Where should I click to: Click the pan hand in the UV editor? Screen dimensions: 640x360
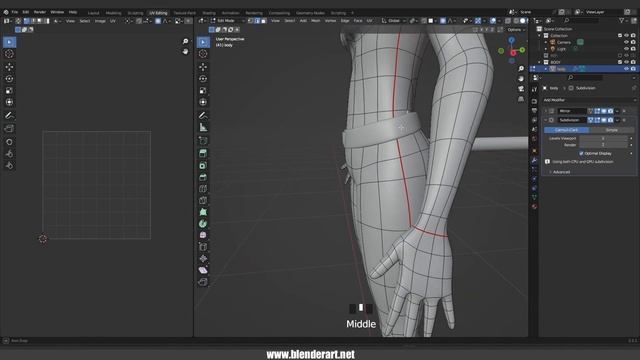pyautogui.click(x=185, y=51)
